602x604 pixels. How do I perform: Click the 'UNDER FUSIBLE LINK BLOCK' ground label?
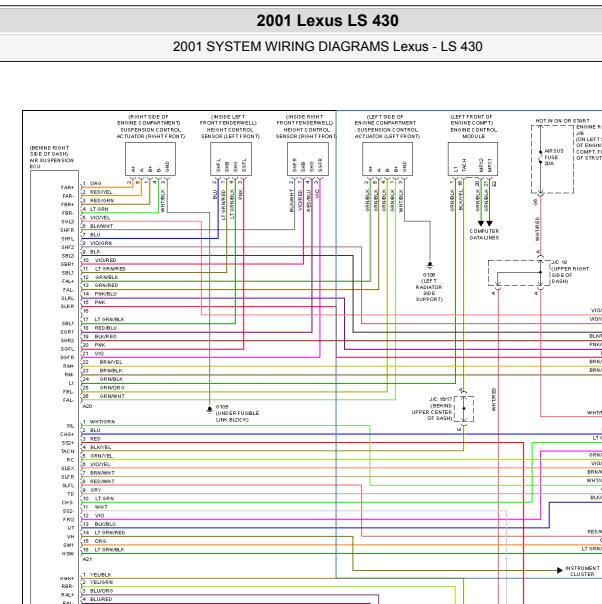pyautogui.click(x=237, y=416)
